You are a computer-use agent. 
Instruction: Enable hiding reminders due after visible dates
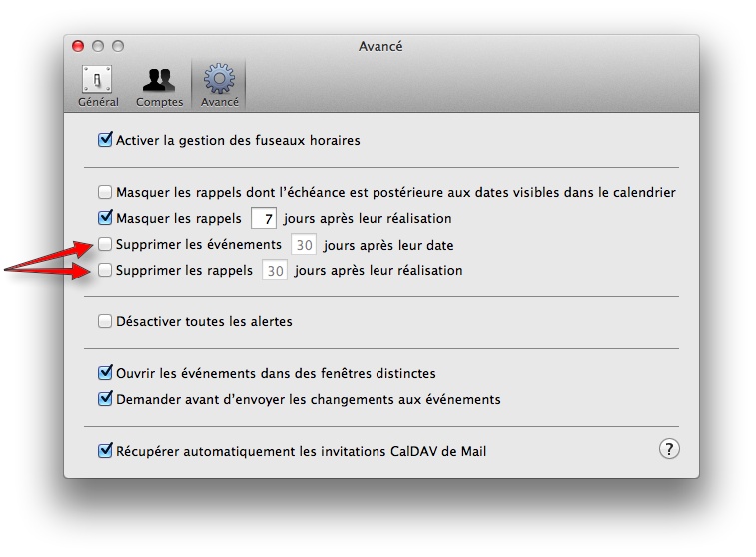105,193
